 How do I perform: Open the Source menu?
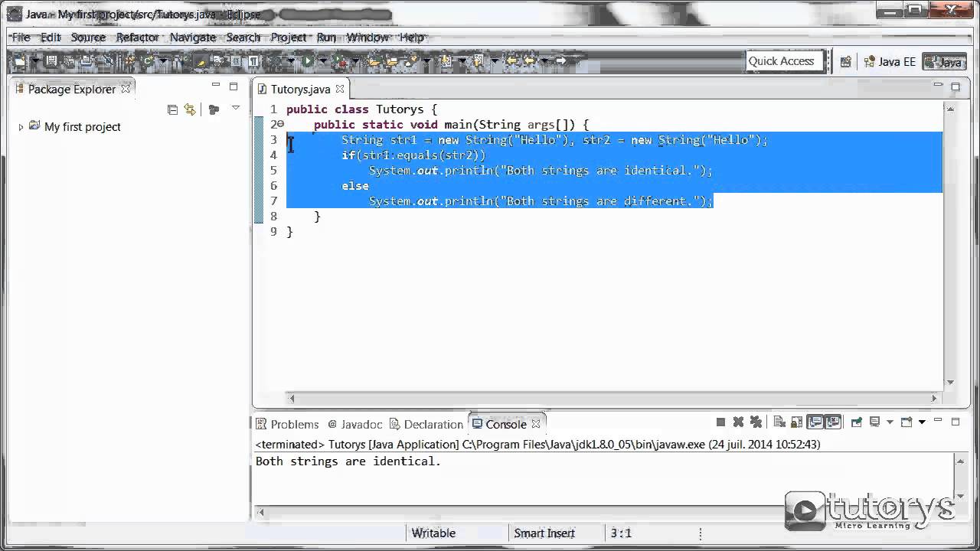(88, 37)
